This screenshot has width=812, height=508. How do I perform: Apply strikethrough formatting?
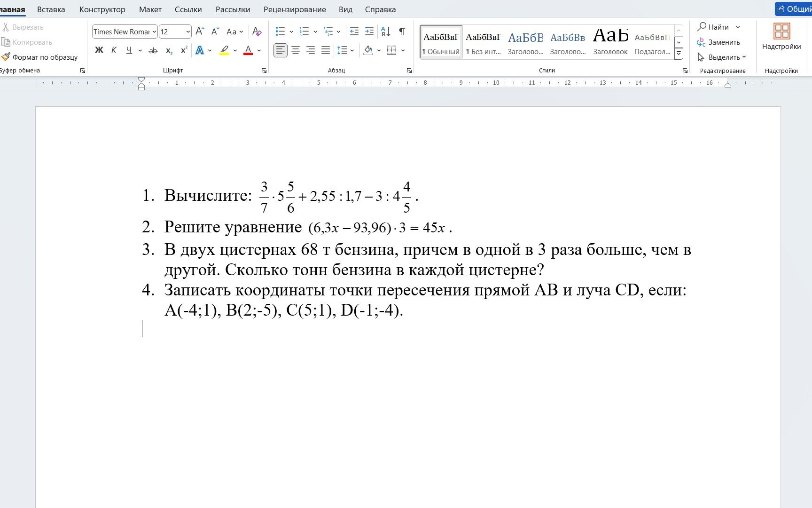pos(153,50)
